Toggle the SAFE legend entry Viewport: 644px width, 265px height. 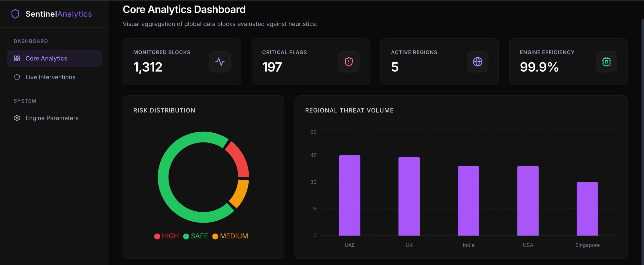pos(196,236)
